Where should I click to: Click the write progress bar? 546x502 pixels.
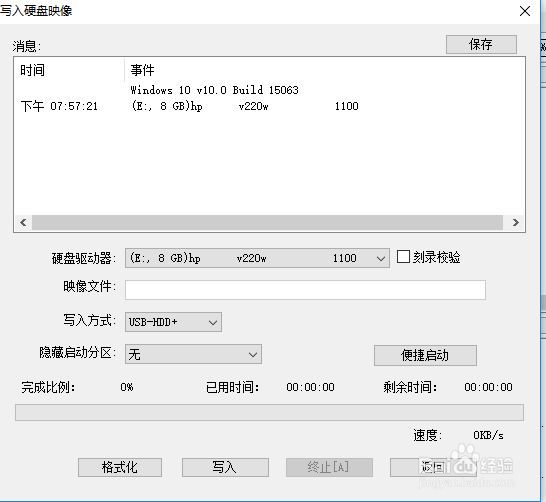tap(269, 413)
